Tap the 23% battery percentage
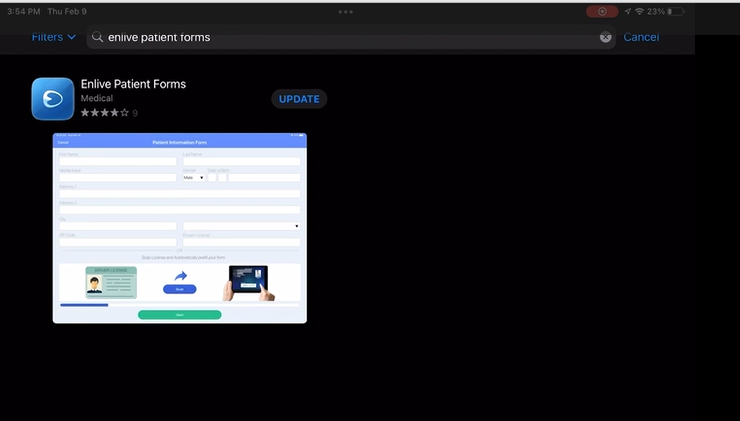Screen dimensions: 740x421 656,11
